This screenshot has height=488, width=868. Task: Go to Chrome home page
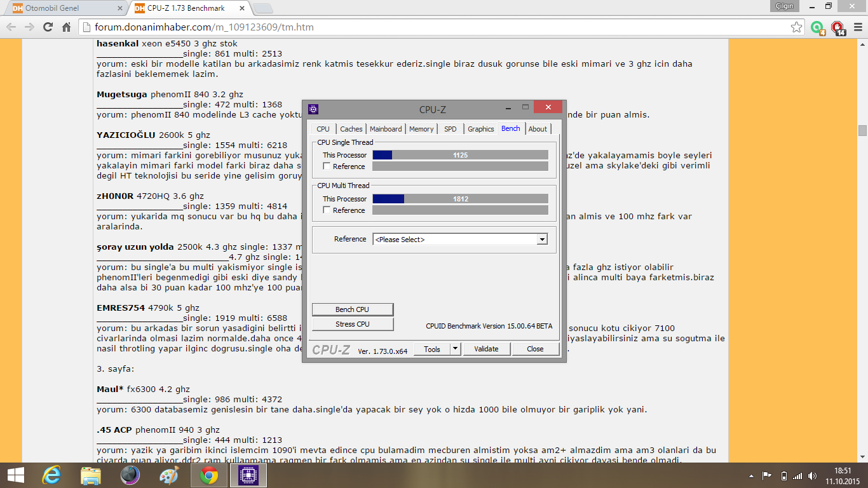[x=66, y=27]
